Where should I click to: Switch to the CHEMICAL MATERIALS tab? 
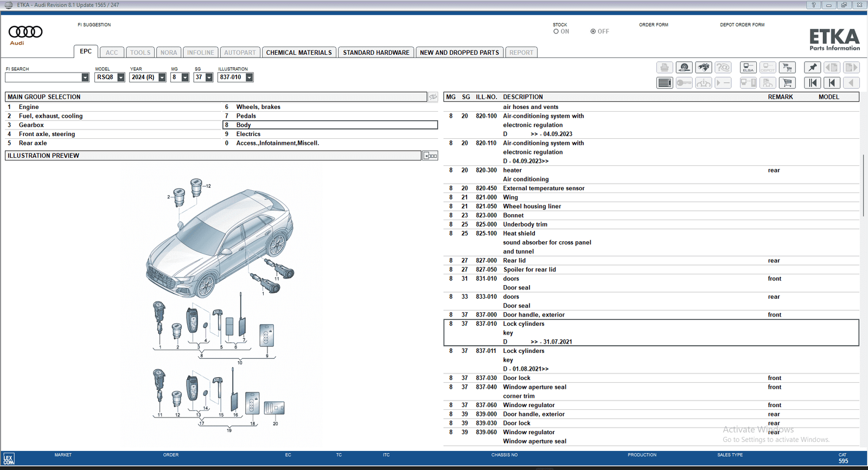pos(298,53)
